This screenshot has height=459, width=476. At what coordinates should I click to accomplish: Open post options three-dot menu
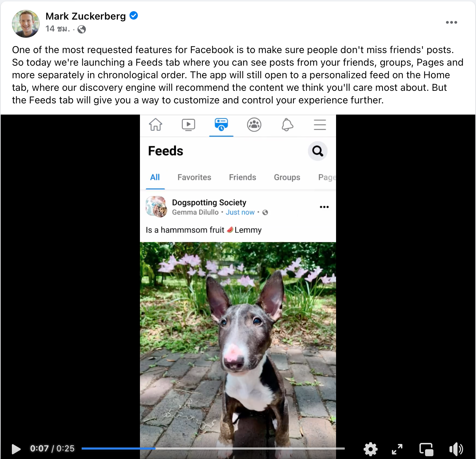coord(451,22)
